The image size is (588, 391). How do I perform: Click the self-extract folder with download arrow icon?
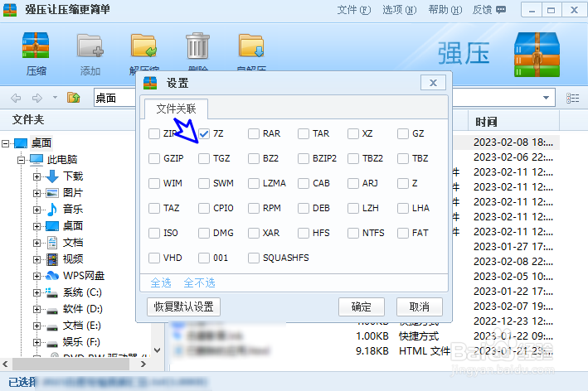[x=251, y=46]
